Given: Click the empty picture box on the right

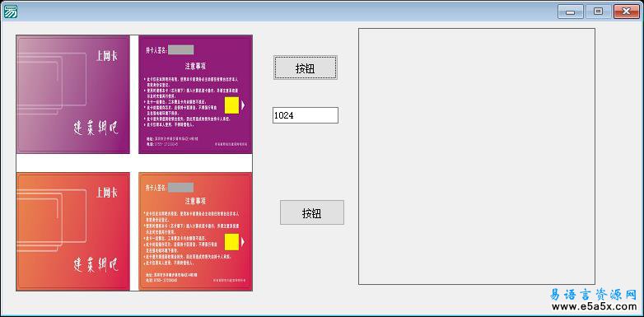Looking at the screenshot, I should [477, 156].
